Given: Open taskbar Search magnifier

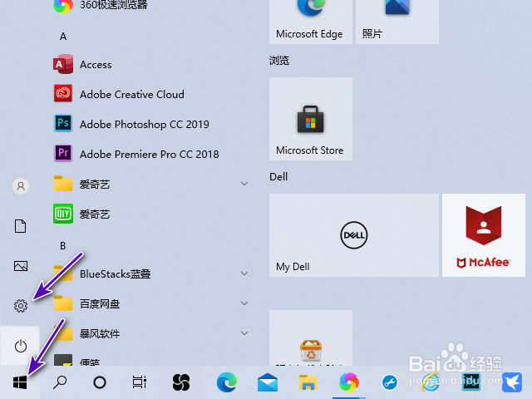Looking at the screenshot, I should tap(60, 382).
